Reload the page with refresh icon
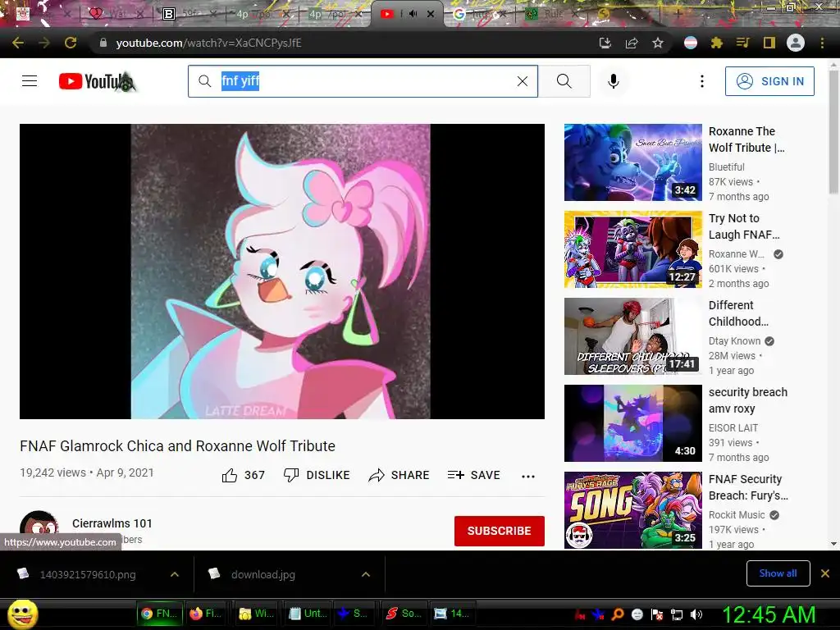Screen dimensions: 840x630 [71, 43]
